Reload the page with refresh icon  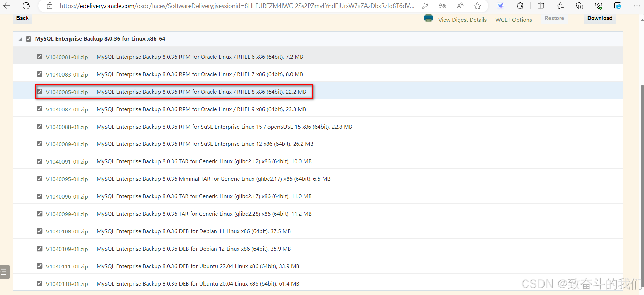(x=26, y=6)
